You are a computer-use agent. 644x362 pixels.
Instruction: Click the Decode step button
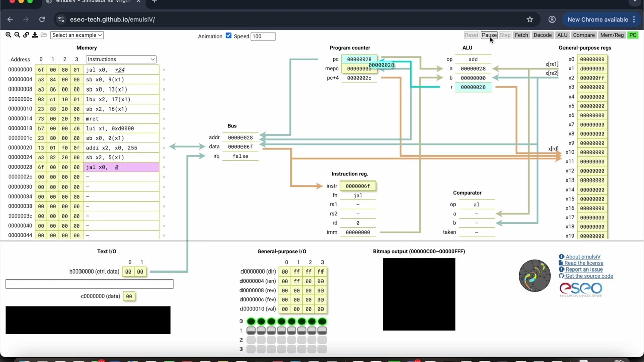tap(542, 35)
